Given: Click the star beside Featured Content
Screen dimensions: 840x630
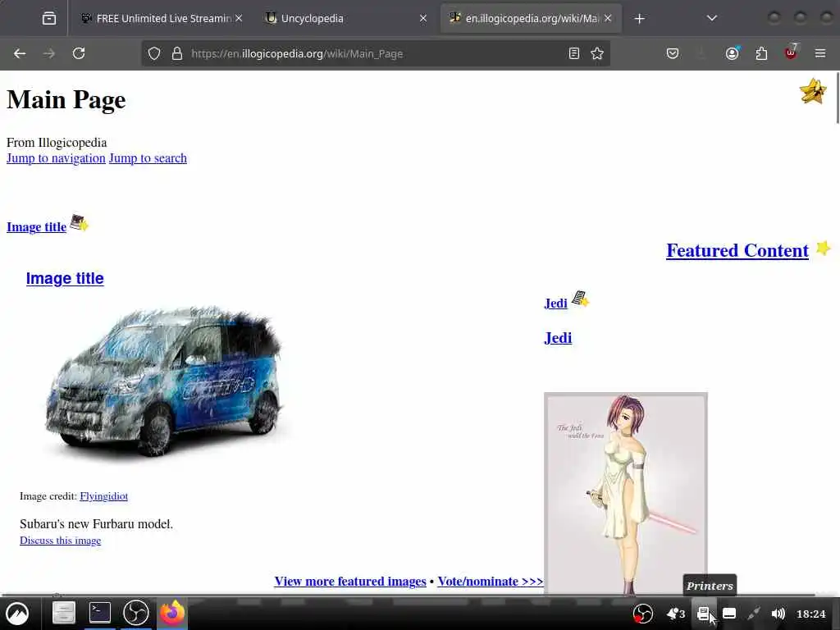Looking at the screenshot, I should 823,248.
